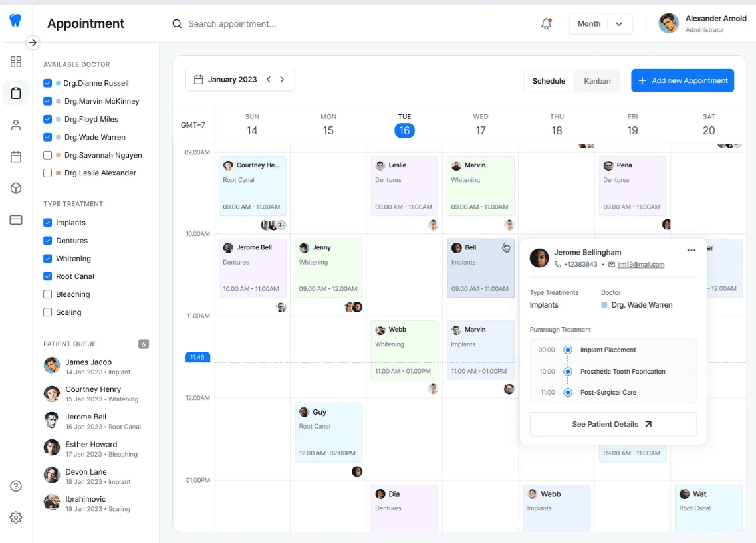Open the patients person icon in sidebar
Viewport: 756px width, 543px height.
tap(16, 125)
